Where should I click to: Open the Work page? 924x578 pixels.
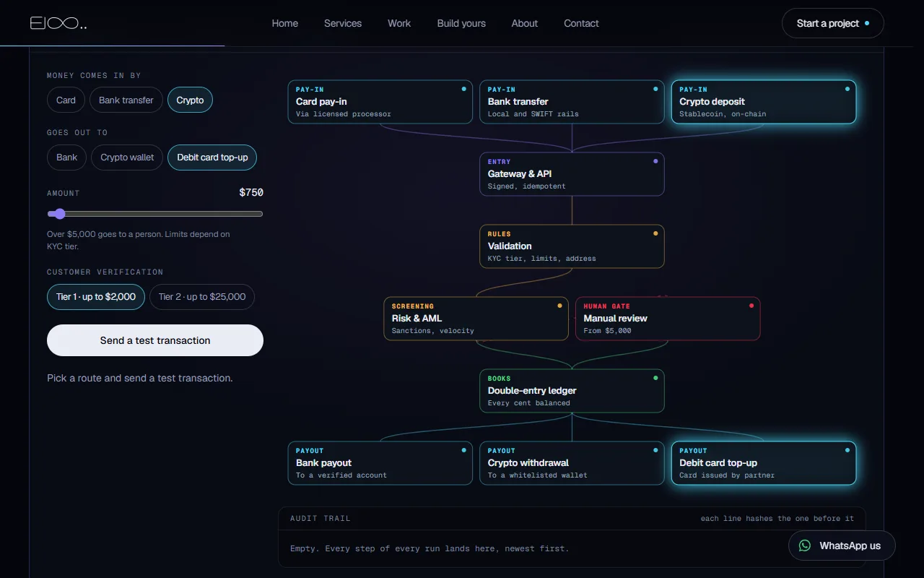point(399,23)
